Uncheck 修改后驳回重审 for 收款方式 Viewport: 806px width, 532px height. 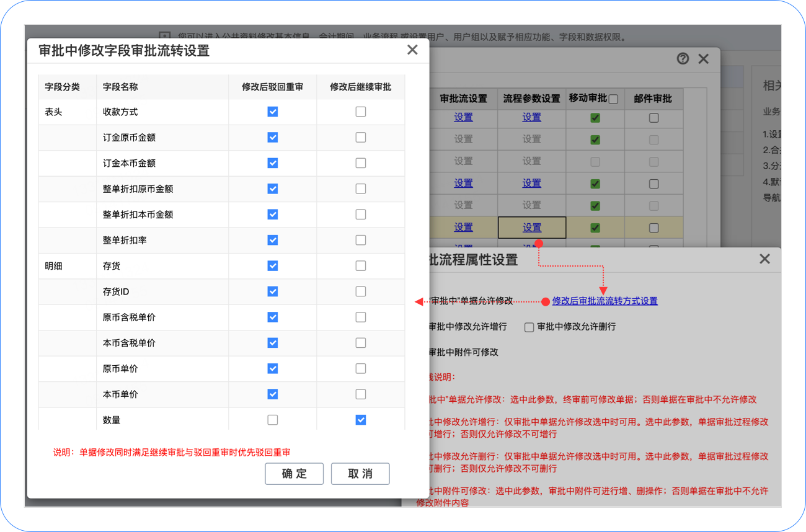[x=273, y=112]
